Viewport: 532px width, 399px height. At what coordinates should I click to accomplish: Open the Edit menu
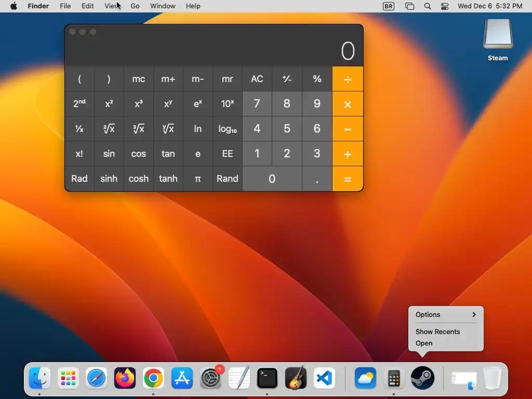[x=87, y=6]
